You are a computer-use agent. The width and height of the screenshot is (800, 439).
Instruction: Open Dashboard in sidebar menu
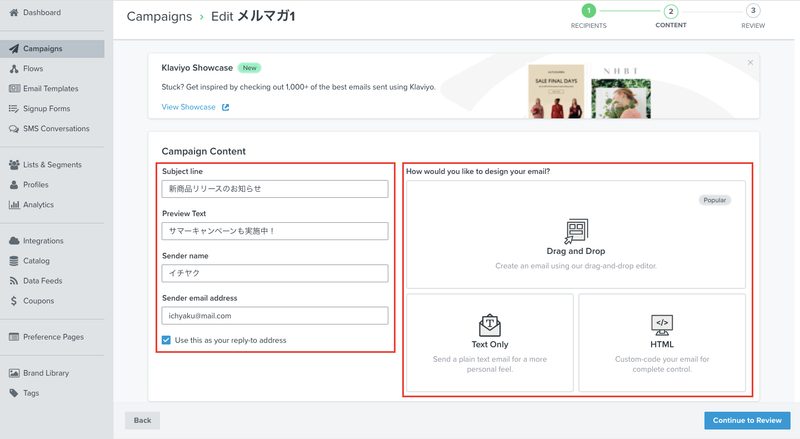point(42,12)
